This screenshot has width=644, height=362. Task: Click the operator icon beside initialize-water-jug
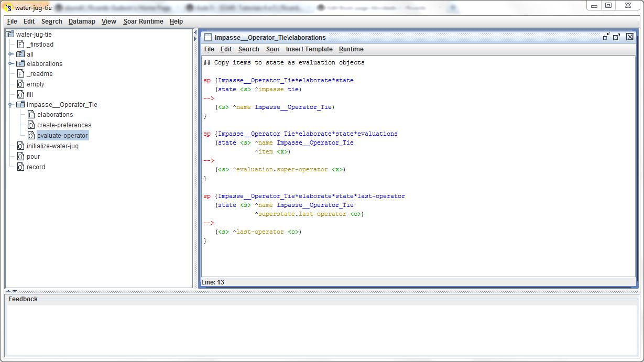point(20,146)
